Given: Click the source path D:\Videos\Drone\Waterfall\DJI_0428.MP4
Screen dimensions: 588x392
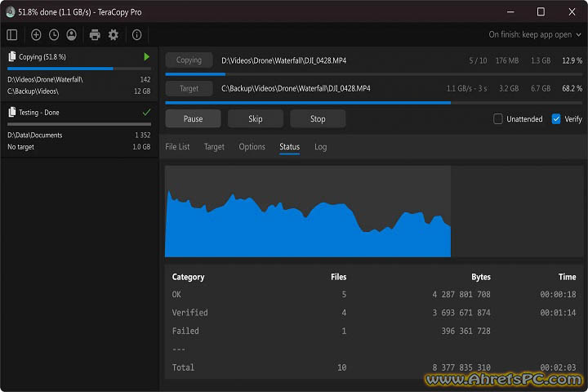Looking at the screenshot, I should click(284, 60).
